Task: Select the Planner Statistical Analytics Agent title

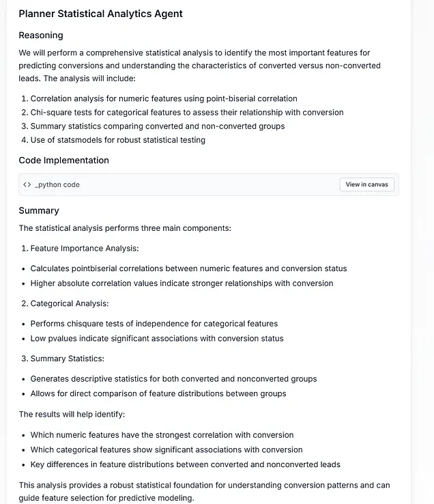Action: [100, 14]
